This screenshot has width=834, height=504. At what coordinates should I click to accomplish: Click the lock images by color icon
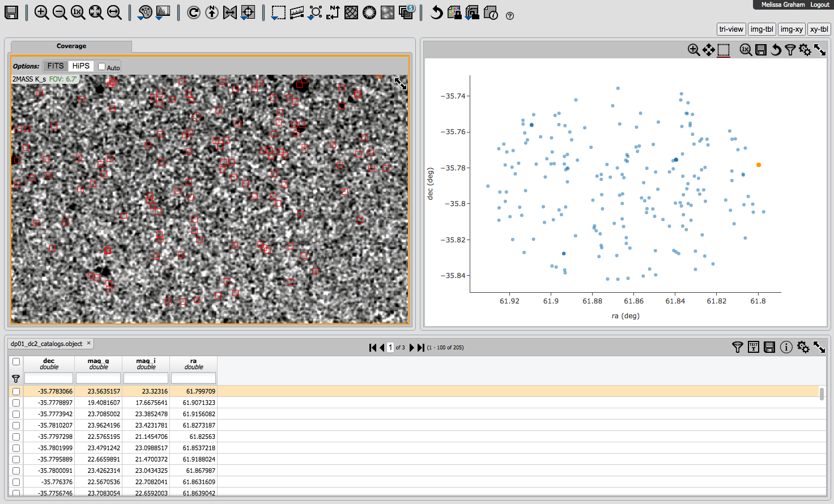(x=454, y=12)
